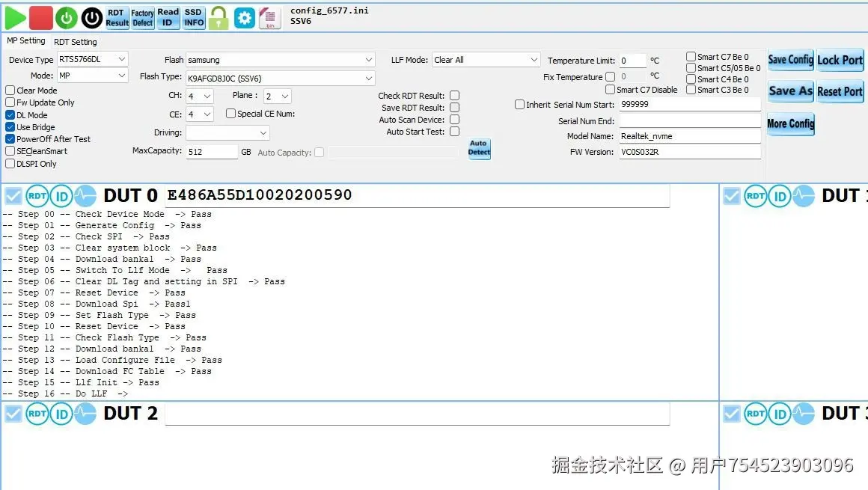Toggle the checkmark for DUT 1
This screenshot has width=868, height=490.
732,196
